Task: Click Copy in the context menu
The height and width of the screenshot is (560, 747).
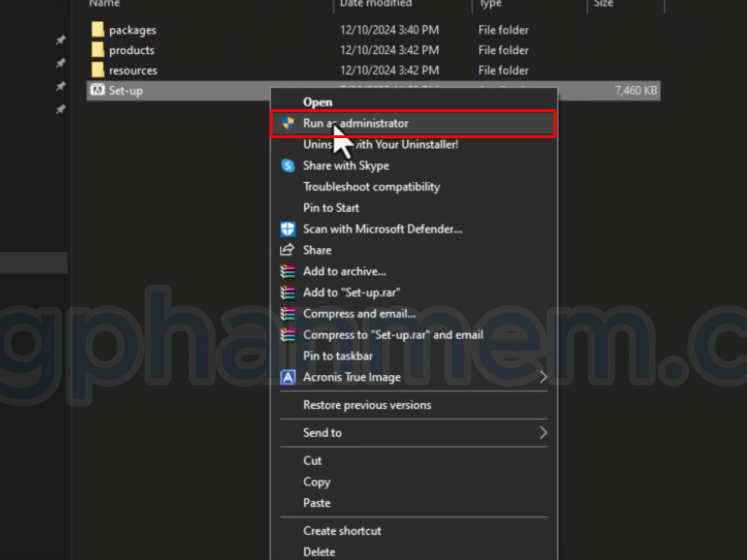Action: (x=317, y=482)
